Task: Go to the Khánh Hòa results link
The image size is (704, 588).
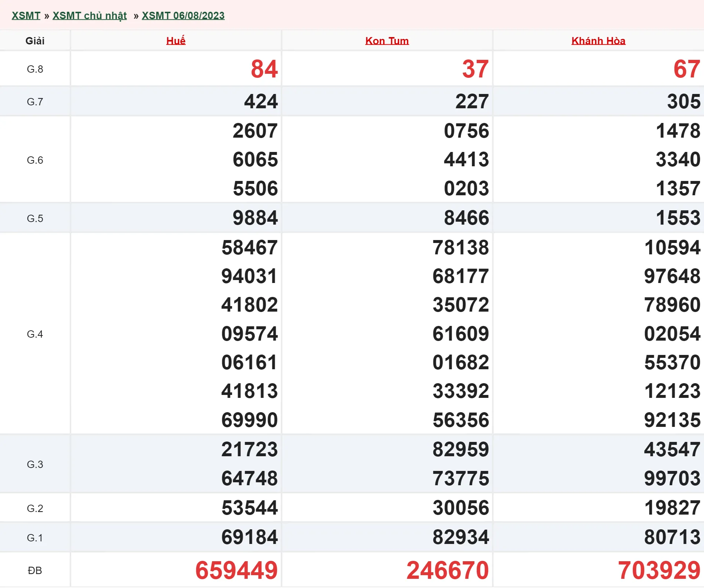Action: 598,41
